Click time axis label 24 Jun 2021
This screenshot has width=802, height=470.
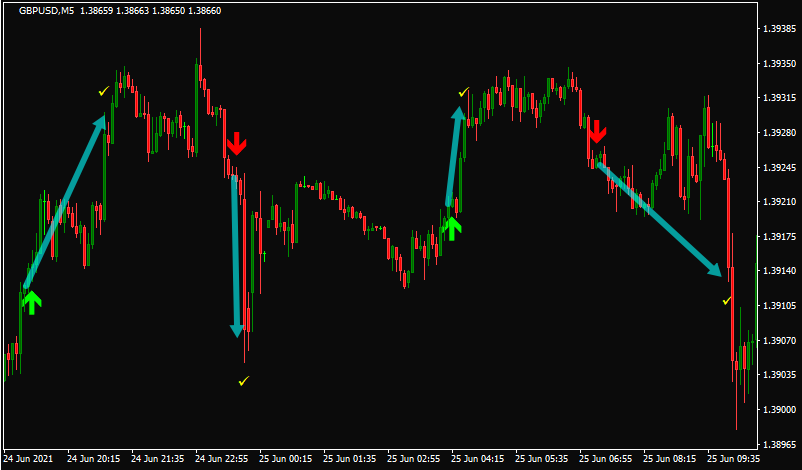pos(28,459)
